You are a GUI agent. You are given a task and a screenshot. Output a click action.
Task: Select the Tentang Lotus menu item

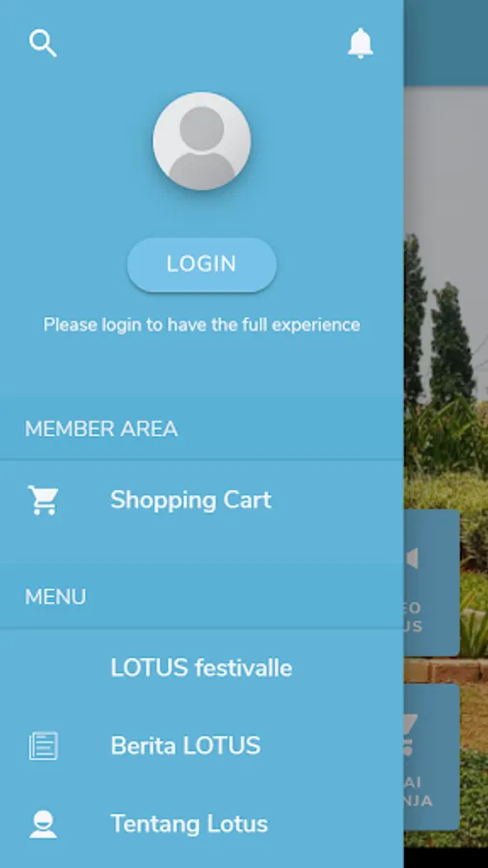tap(202, 824)
